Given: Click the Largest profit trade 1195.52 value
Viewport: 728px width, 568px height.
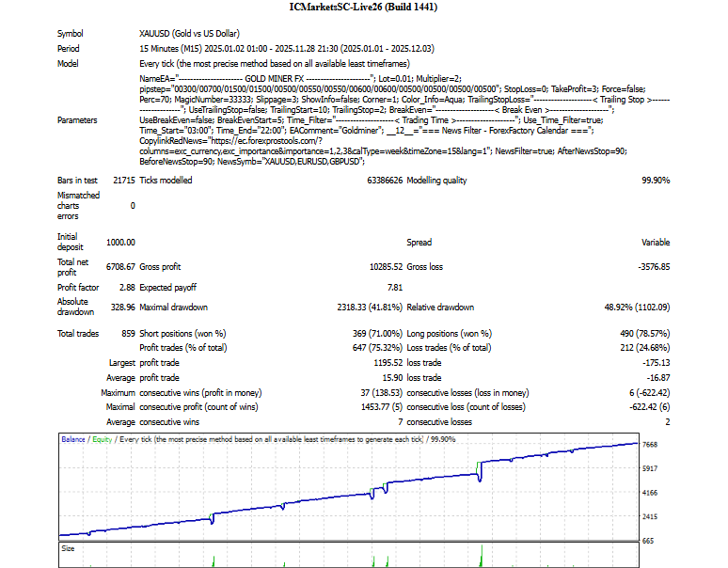Looking at the screenshot, I should coord(384,361).
